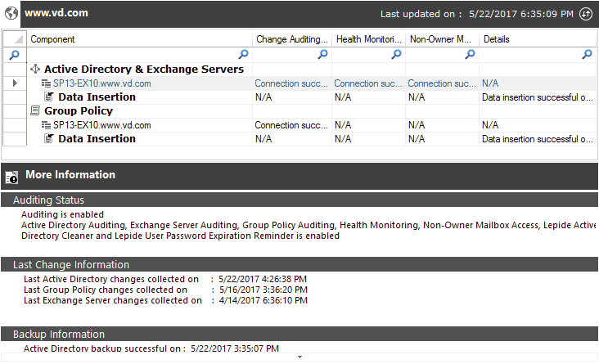Select SP13-EX10.www.vd.com under Group Policy
Screen dimensions: 599x364
click(101, 125)
